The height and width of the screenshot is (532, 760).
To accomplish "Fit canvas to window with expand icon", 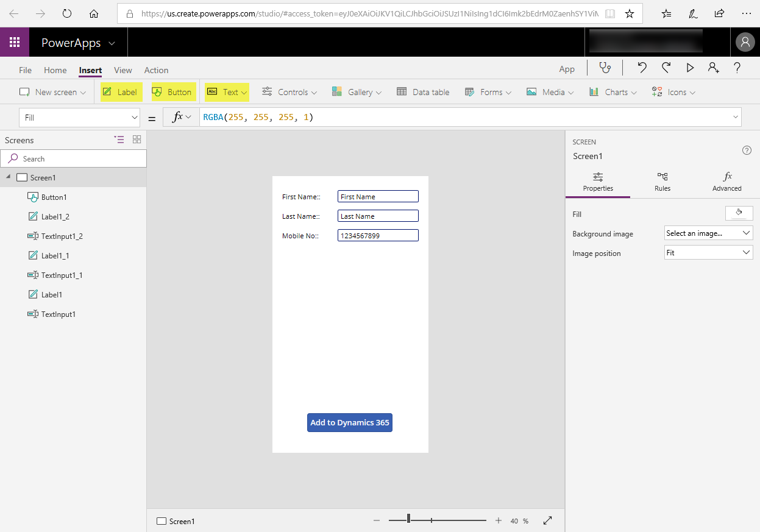I will (x=547, y=520).
